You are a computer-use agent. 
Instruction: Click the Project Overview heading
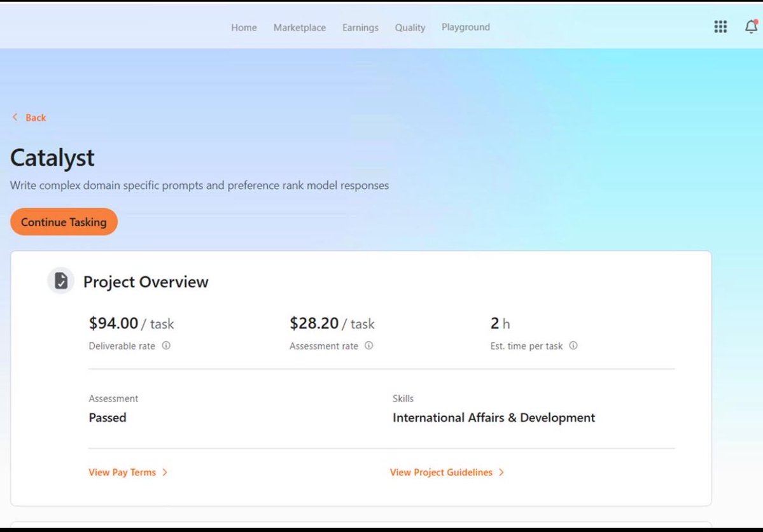point(146,282)
